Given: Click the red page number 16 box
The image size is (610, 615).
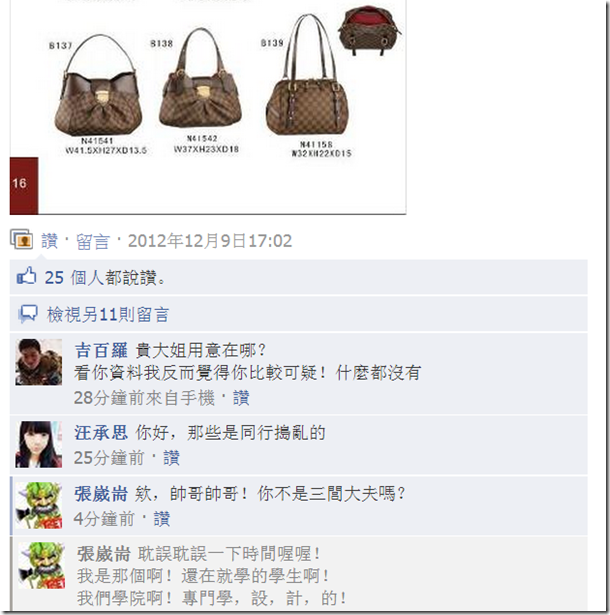Looking at the screenshot, I should (x=24, y=186).
